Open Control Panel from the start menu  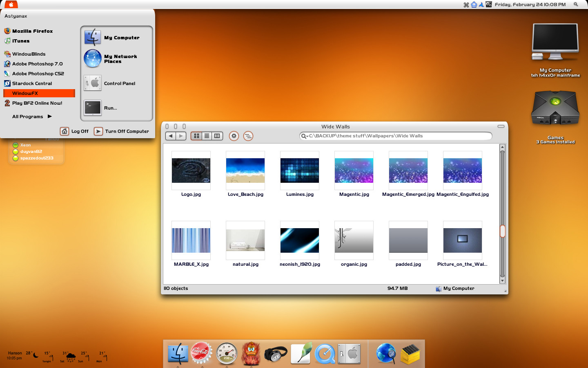(119, 83)
